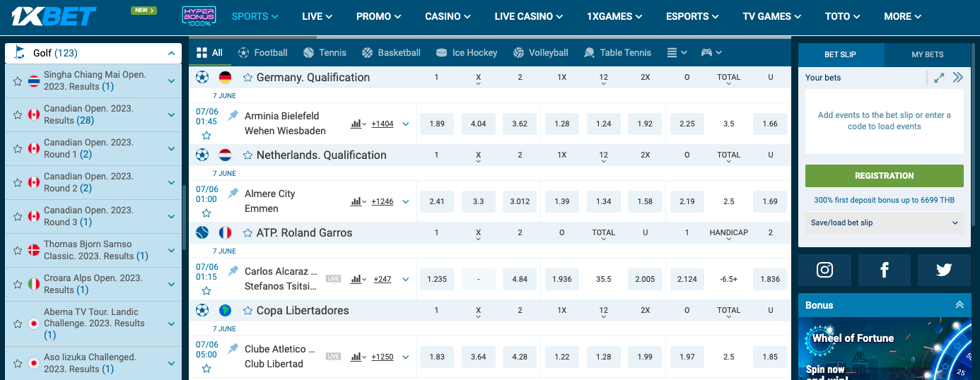Select 3.64 draw odds for Clube Atletico match
The width and height of the screenshot is (980, 380).
(x=479, y=357)
